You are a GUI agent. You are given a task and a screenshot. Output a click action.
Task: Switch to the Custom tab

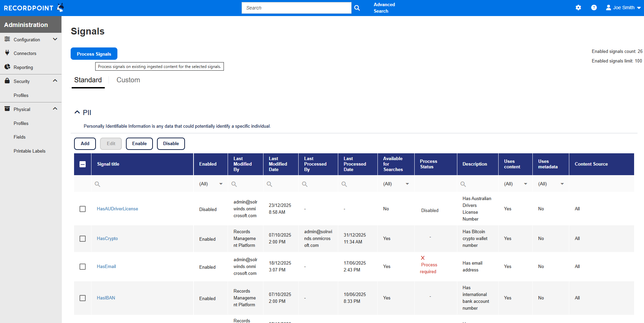(x=128, y=80)
